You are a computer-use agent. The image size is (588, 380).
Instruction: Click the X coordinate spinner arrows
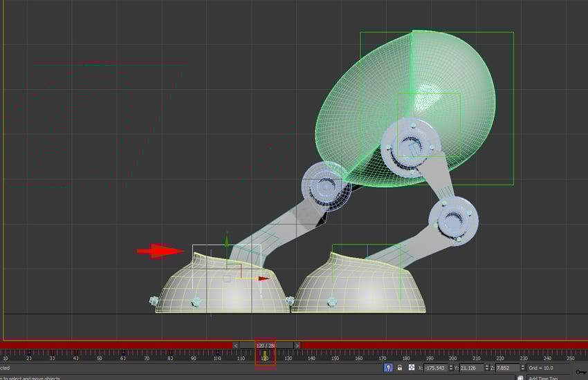(451, 368)
